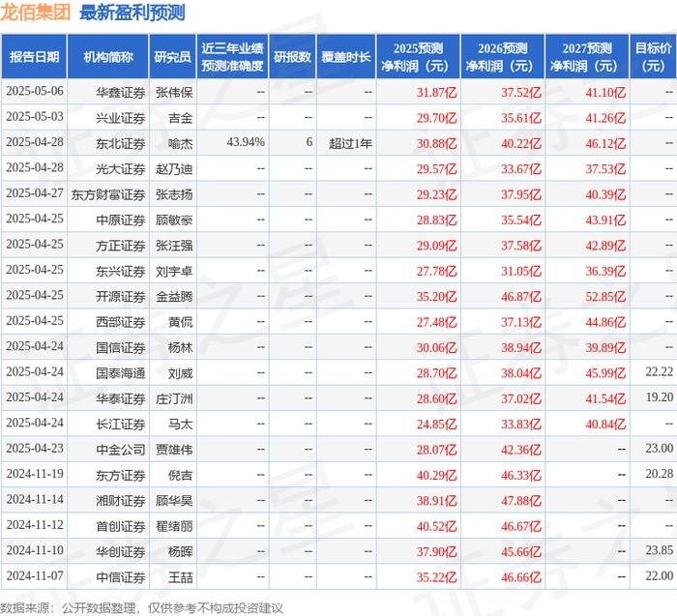The width and height of the screenshot is (677, 616).
Task: Click the 龙佰集团 title text
Action: click(x=35, y=12)
